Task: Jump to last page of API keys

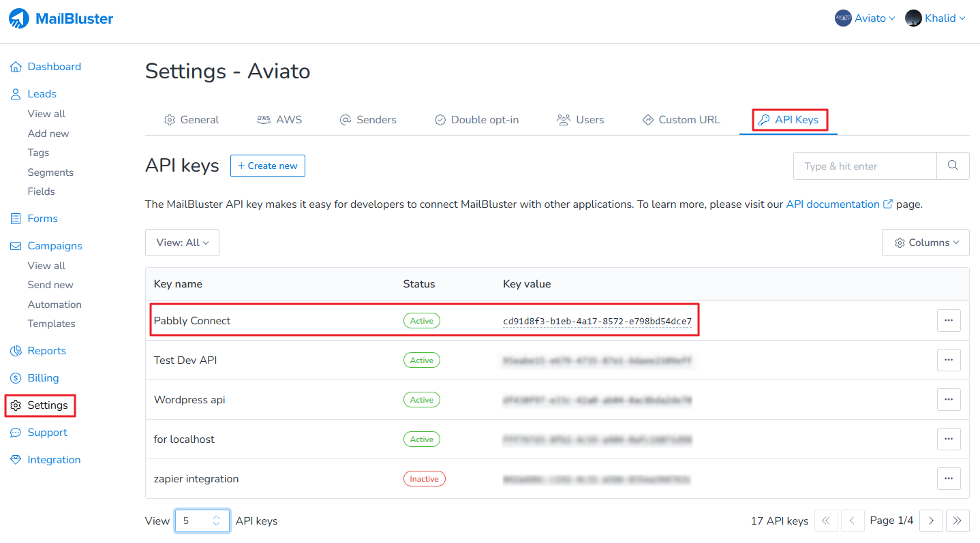Action: coord(958,521)
